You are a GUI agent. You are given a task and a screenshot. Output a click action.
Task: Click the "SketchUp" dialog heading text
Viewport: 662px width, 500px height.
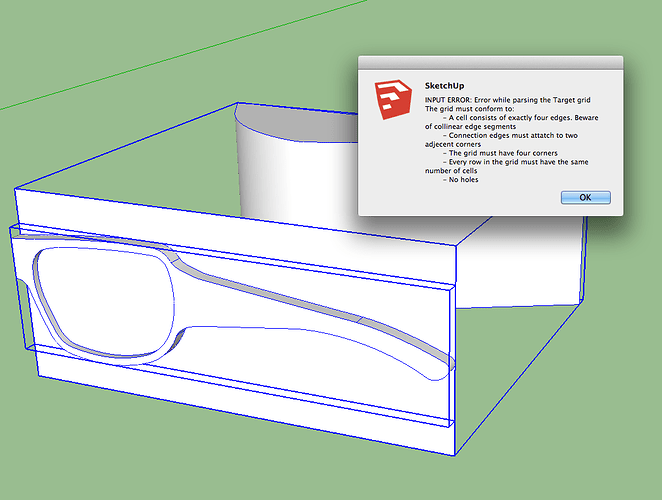444,86
